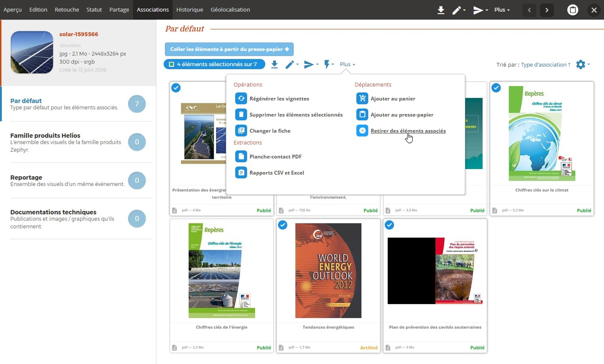The height and width of the screenshot is (364, 604).
Task: Uncheck the Chiffres clés sur le climat card
Action: pyautogui.click(x=496, y=88)
